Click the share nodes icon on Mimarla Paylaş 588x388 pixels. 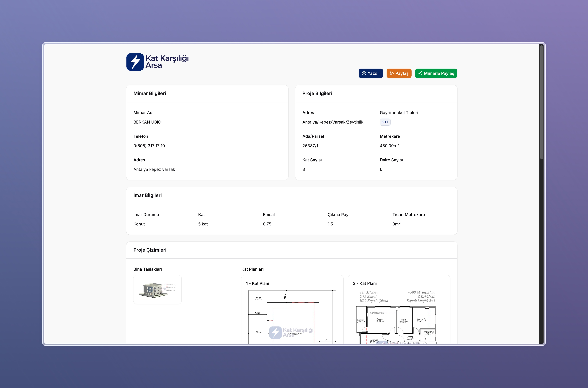pyautogui.click(x=420, y=73)
